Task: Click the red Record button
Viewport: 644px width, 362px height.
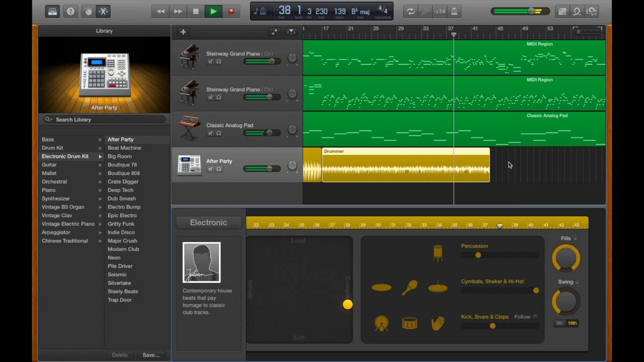Action: (231, 11)
